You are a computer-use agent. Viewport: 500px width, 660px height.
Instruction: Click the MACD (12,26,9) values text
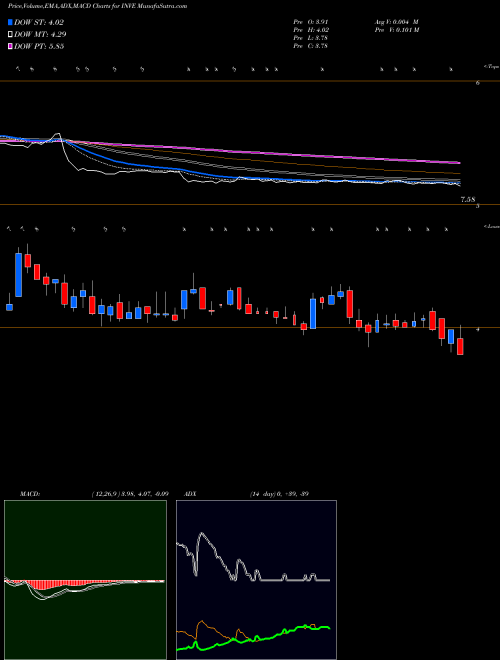click(x=130, y=493)
